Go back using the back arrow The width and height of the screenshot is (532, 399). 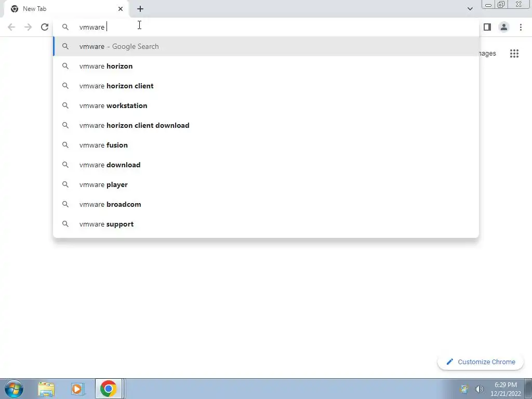pyautogui.click(x=11, y=27)
